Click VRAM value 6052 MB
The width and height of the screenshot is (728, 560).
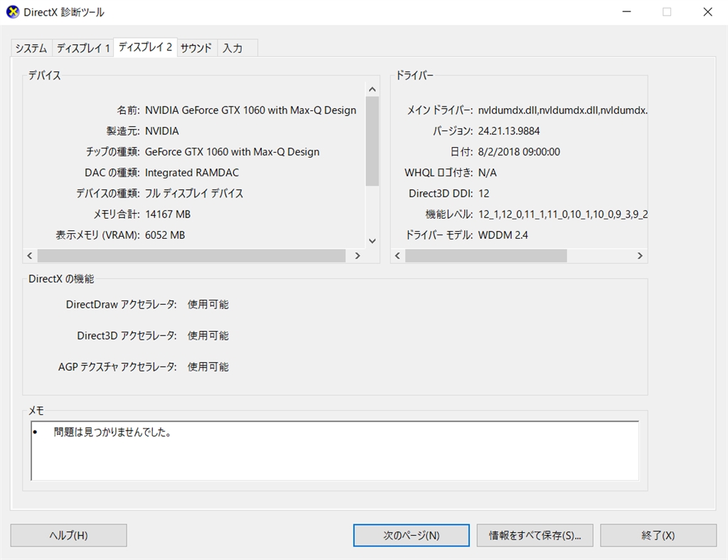(165, 235)
